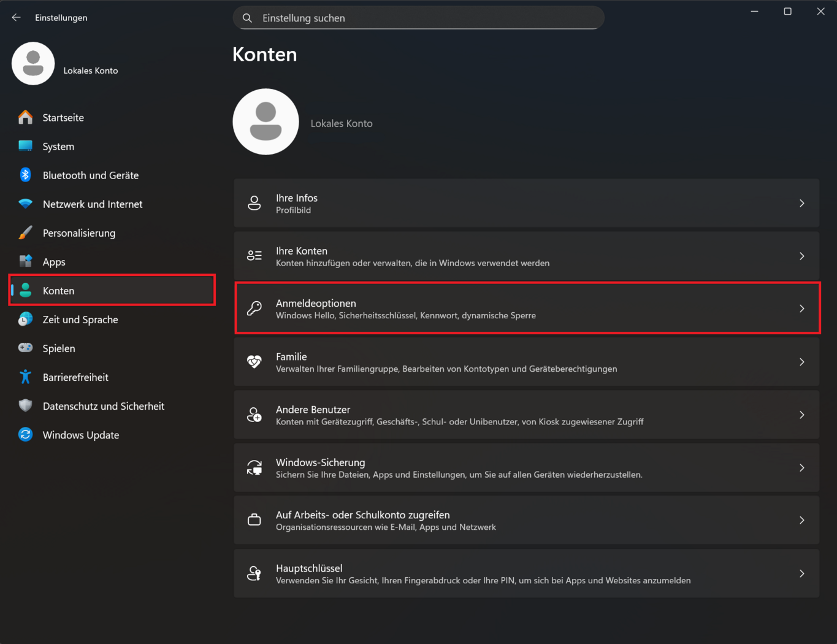
Task: Click the Zeit und Sprache globe icon
Action: 25,319
